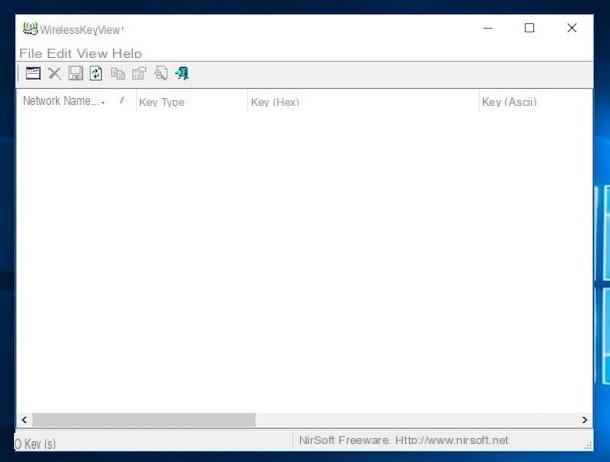610x462 pixels.
Task: Click the horizontal scrollbar right arrow
Action: 585,420
